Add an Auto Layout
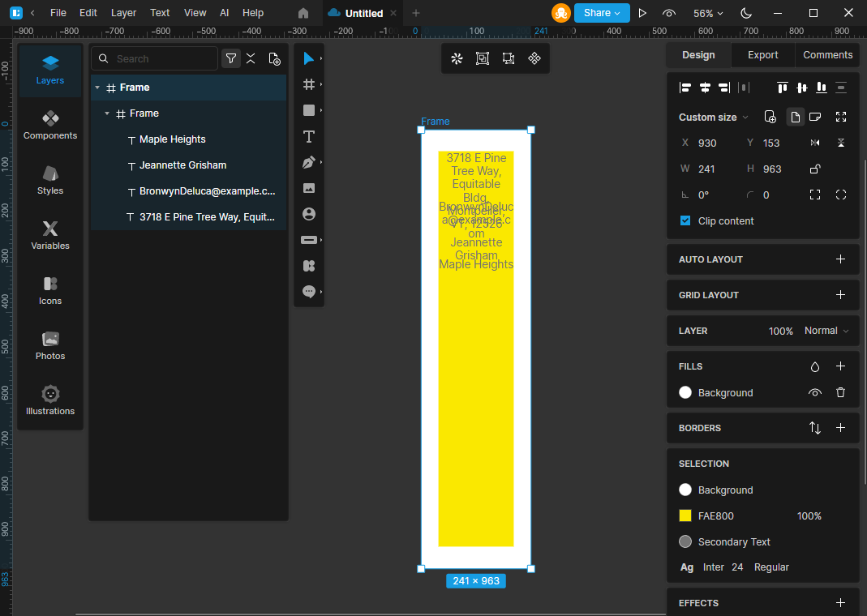The image size is (867, 616). pos(840,259)
